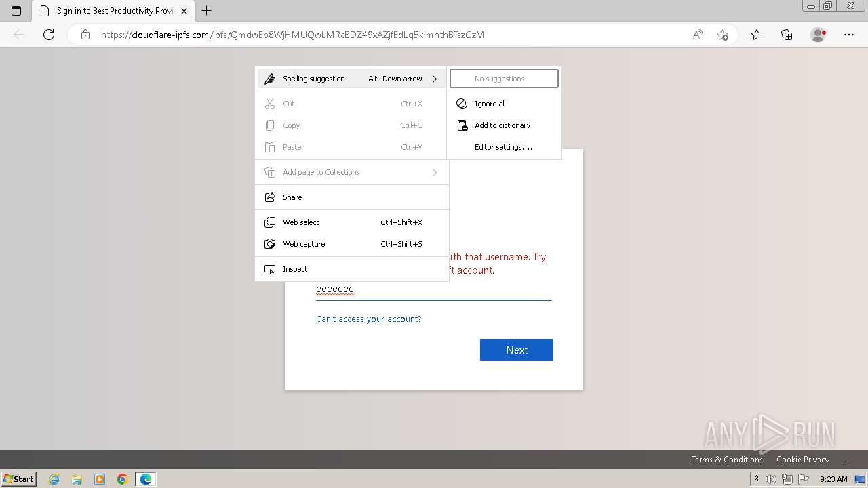Select the Copy menu entry
The width and height of the screenshot is (868, 488).
352,125
